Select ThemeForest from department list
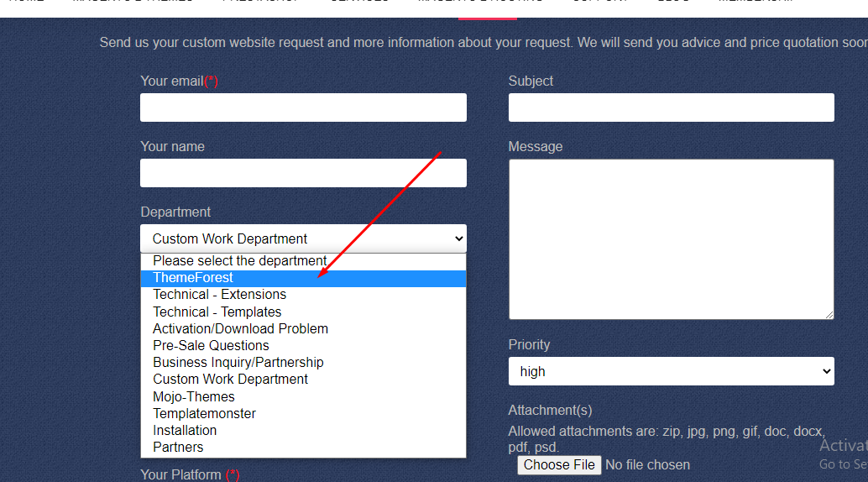 (x=303, y=278)
